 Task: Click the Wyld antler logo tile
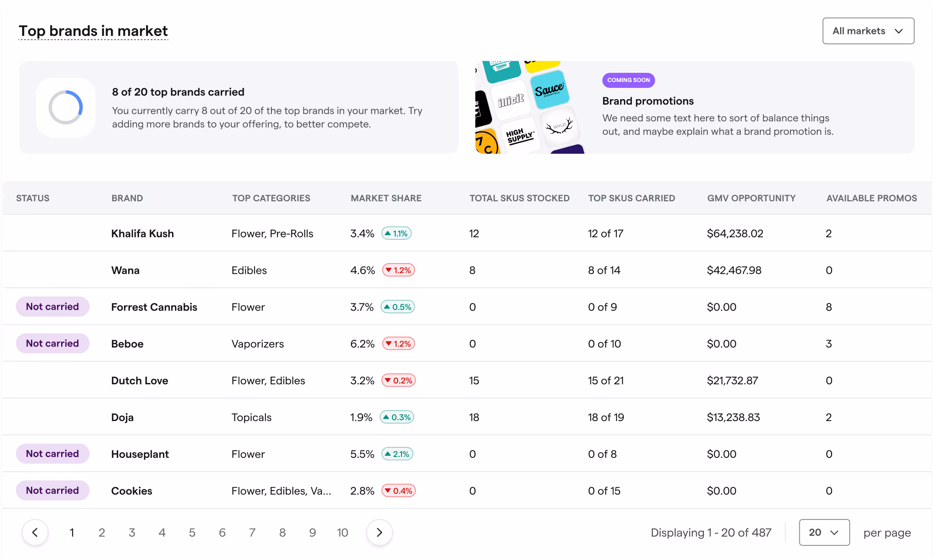pos(559,127)
